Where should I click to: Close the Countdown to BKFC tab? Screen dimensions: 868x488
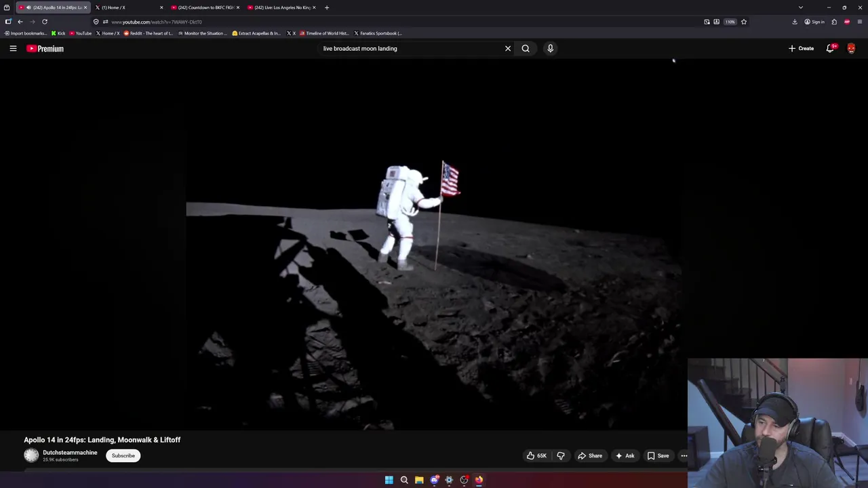[x=238, y=7]
